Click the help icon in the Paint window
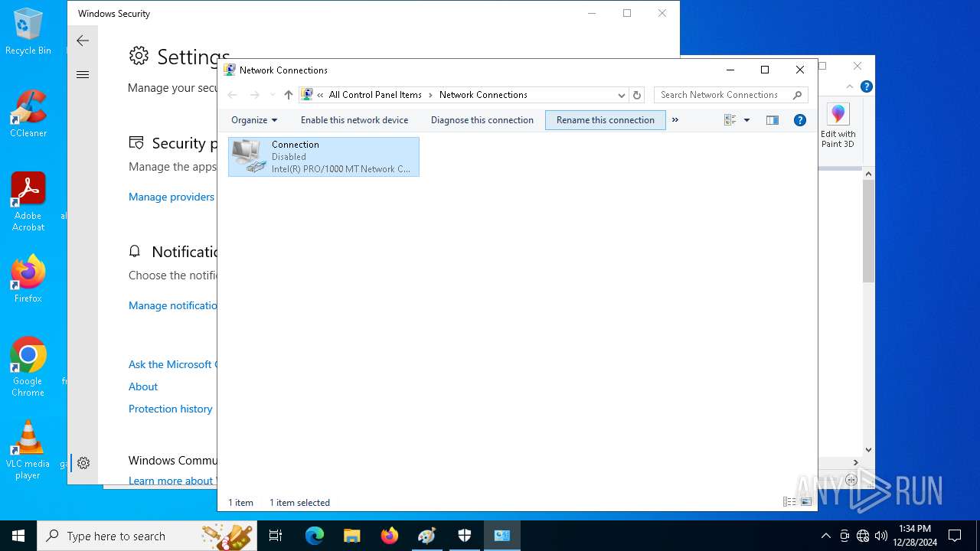980x551 pixels. click(867, 86)
